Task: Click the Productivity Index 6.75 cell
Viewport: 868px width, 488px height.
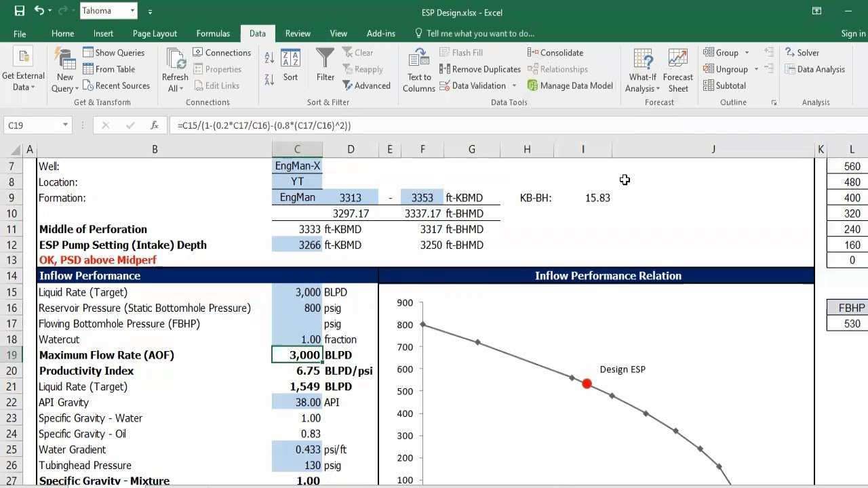Action: pos(297,371)
